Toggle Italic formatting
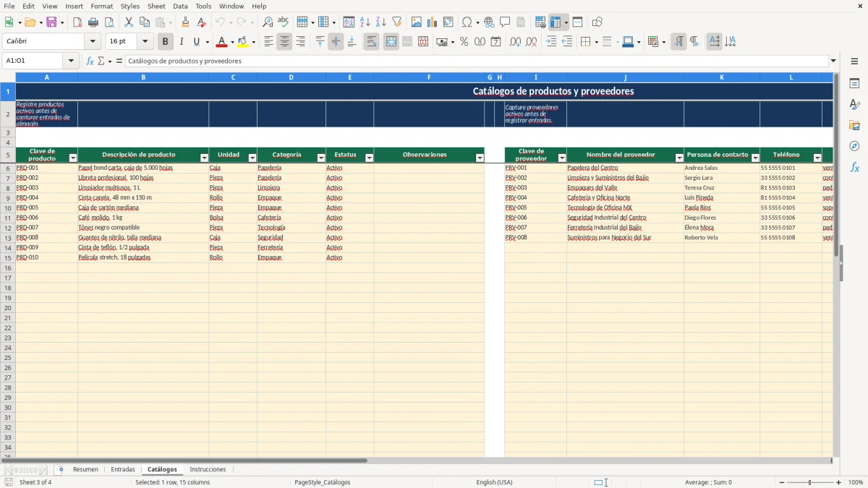This screenshot has width=868, height=488. [182, 42]
